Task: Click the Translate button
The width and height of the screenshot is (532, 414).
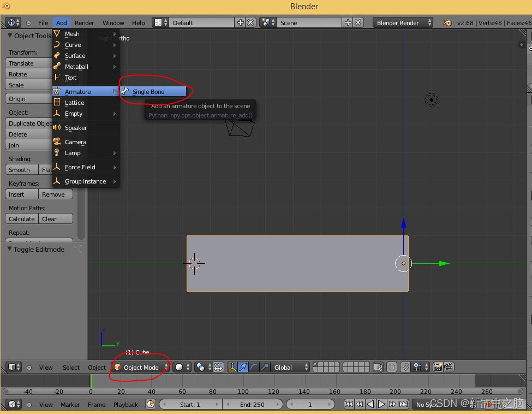Action: pos(29,63)
